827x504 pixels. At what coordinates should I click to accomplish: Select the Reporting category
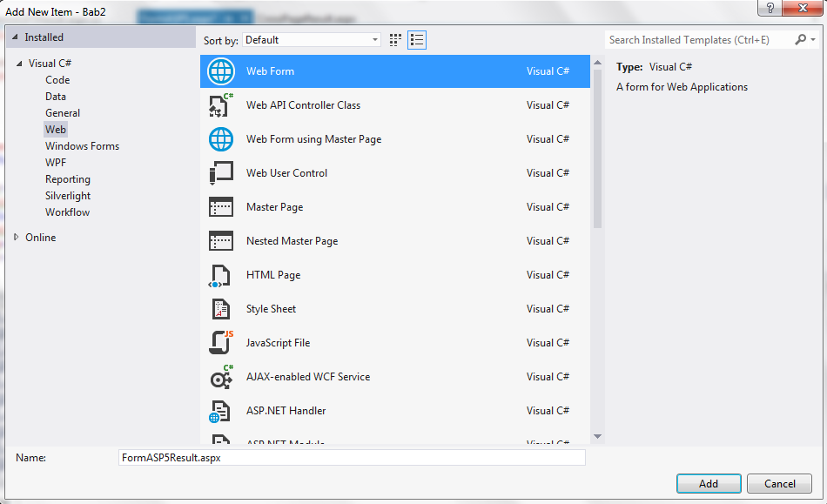pos(68,179)
